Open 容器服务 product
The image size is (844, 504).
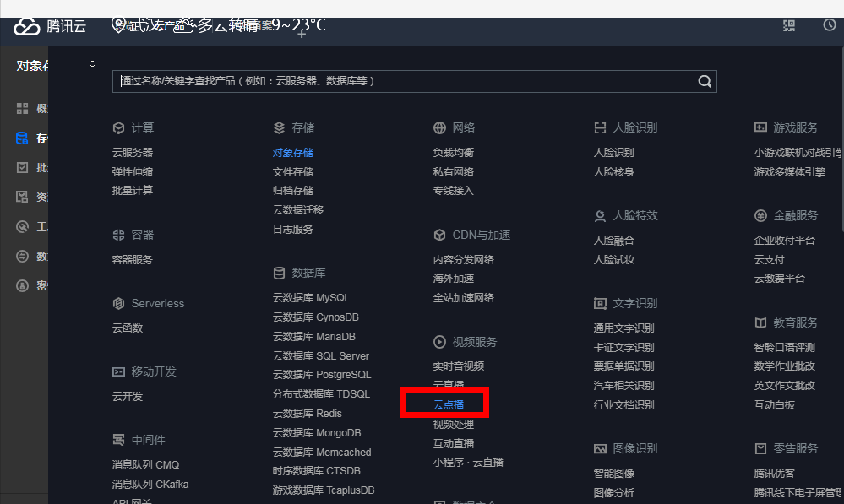pos(133,260)
